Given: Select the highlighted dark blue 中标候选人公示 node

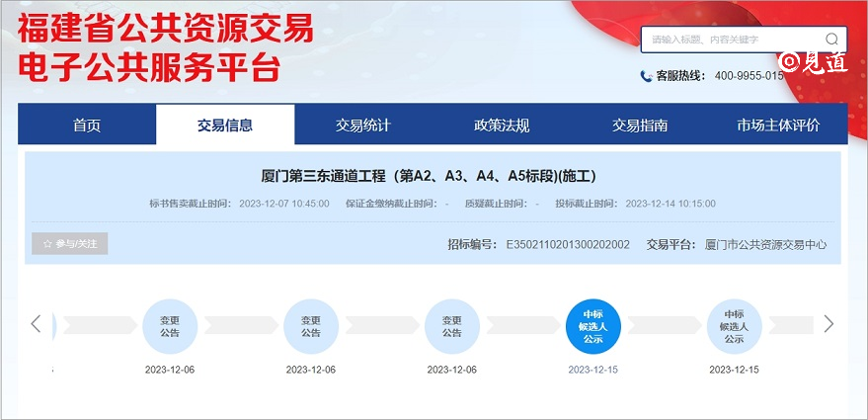Looking at the screenshot, I should pyautogui.click(x=592, y=325).
